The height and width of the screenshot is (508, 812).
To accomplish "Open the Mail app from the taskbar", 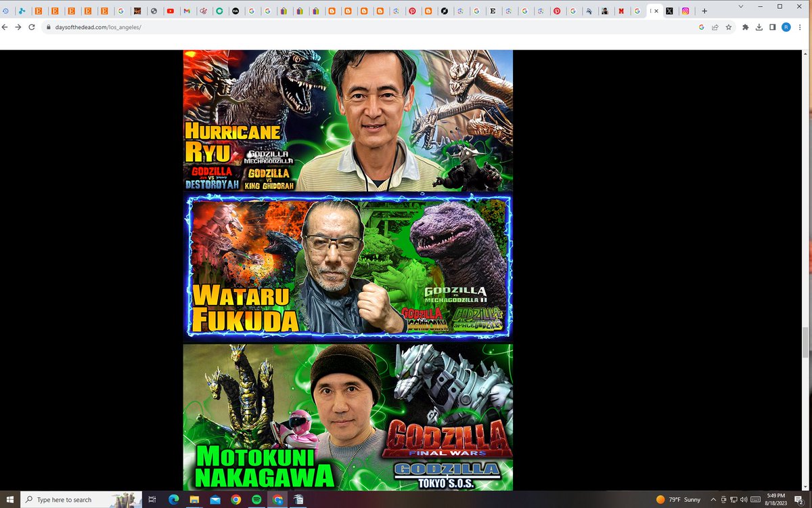I will pyautogui.click(x=215, y=500).
